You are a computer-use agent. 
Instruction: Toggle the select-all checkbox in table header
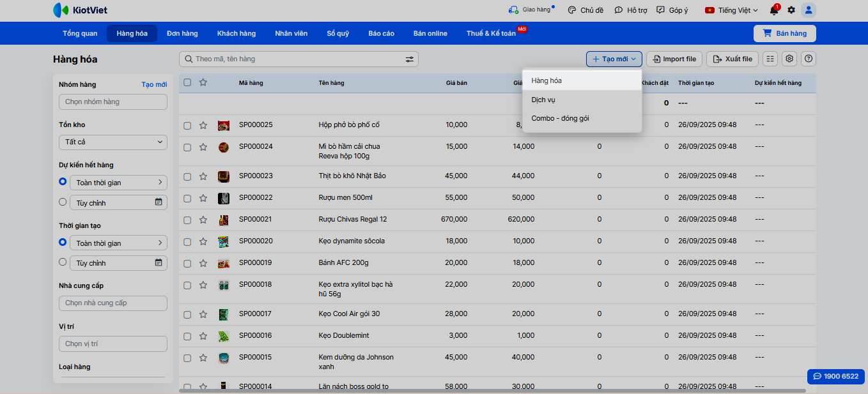pos(187,82)
